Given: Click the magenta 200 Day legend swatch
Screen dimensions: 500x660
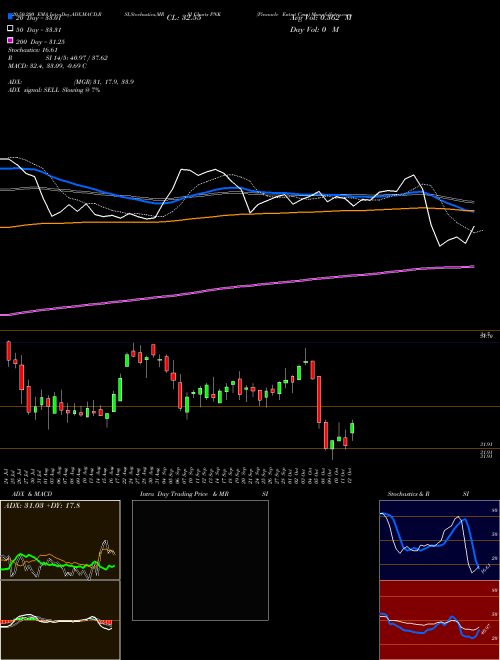Looking at the screenshot, I should coord(11,40).
